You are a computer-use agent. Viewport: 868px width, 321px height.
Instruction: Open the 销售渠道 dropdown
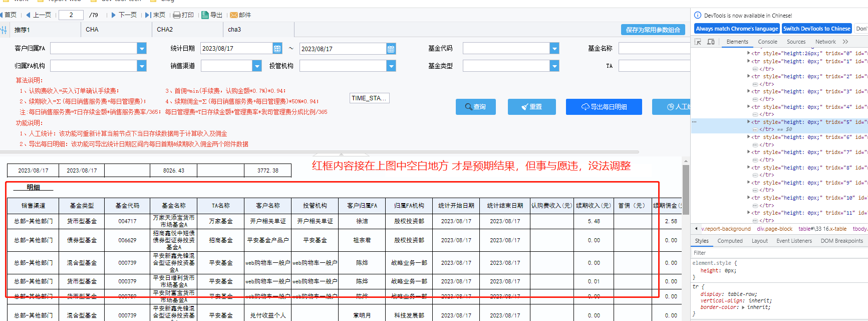click(x=257, y=66)
